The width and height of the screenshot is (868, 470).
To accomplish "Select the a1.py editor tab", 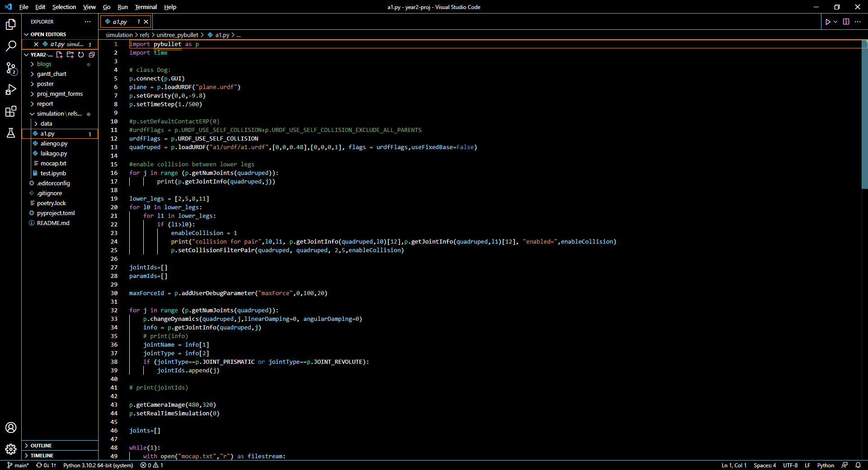I will (x=126, y=22).
